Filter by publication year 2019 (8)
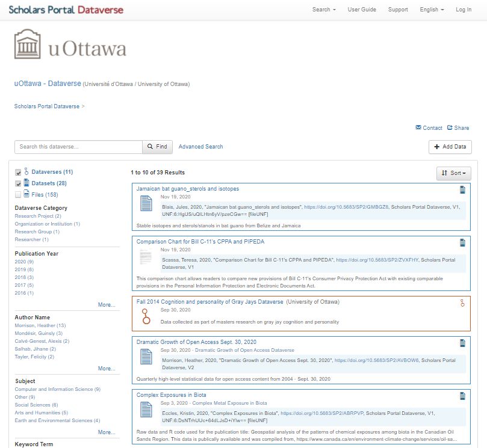487x448 pixels. point(24,269)
